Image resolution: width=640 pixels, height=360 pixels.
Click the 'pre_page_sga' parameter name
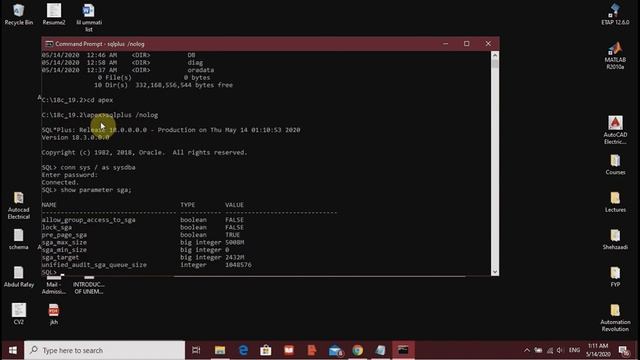pyautogui.click(x=64, y=235)
